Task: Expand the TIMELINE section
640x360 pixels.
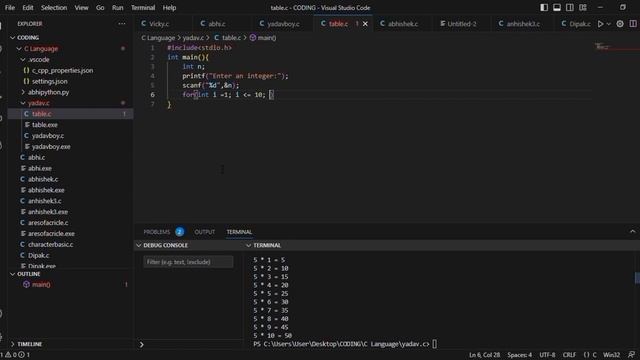Action: (x=29, y=344)
